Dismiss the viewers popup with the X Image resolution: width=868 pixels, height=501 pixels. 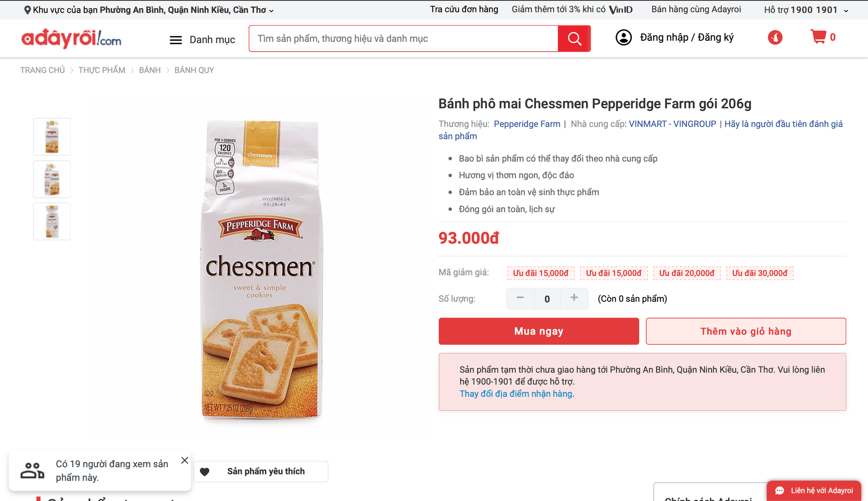[x=184, y=460]
